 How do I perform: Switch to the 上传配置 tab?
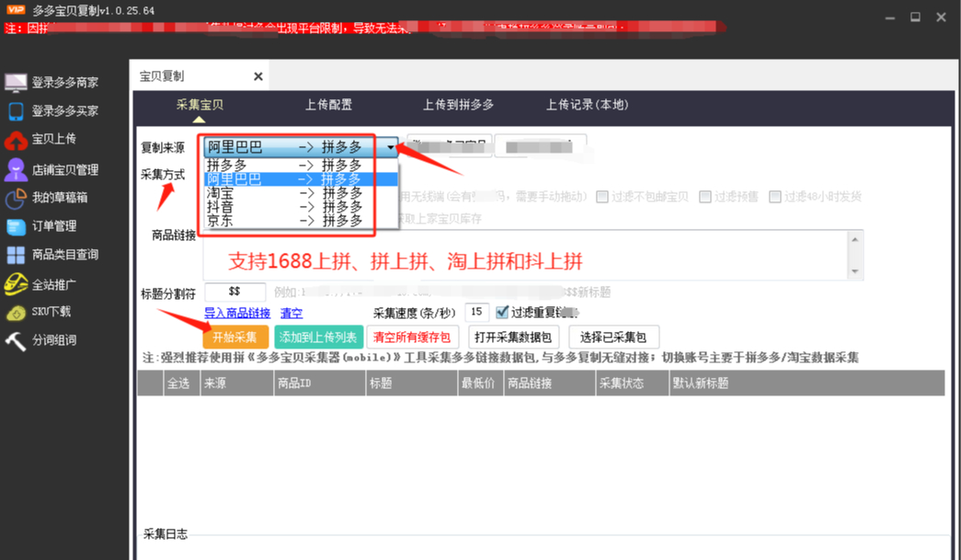tap(329, 105)
